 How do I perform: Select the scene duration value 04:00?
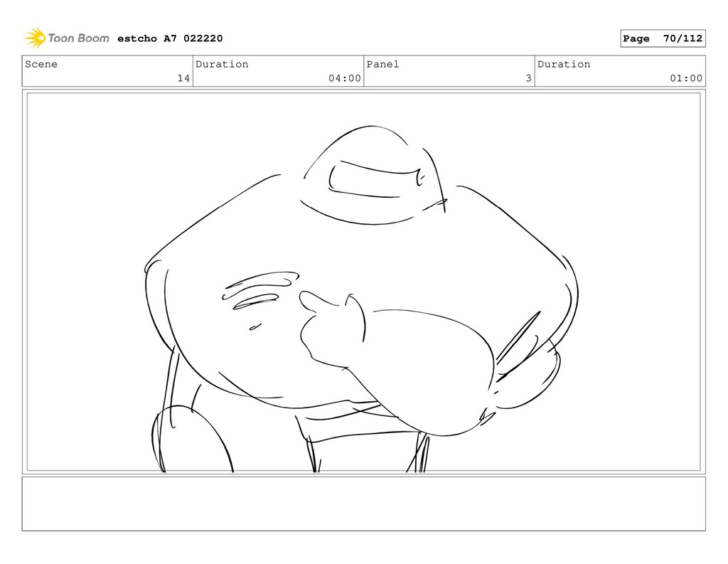345,78
